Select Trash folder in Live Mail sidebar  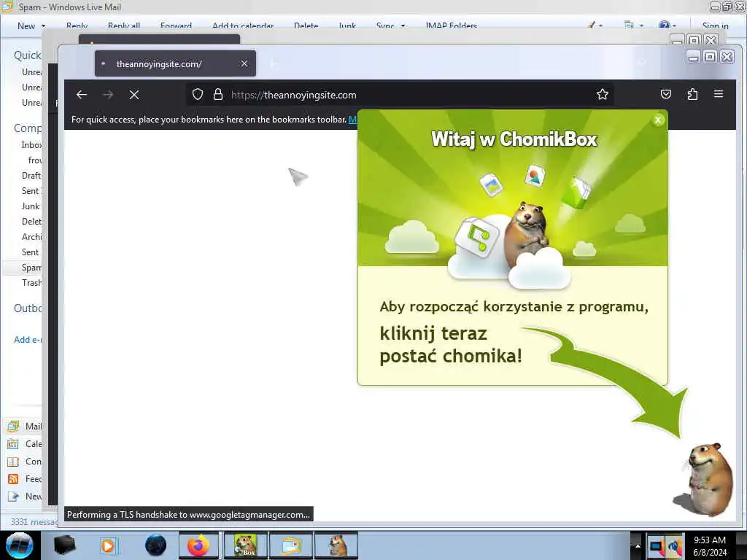31,283
